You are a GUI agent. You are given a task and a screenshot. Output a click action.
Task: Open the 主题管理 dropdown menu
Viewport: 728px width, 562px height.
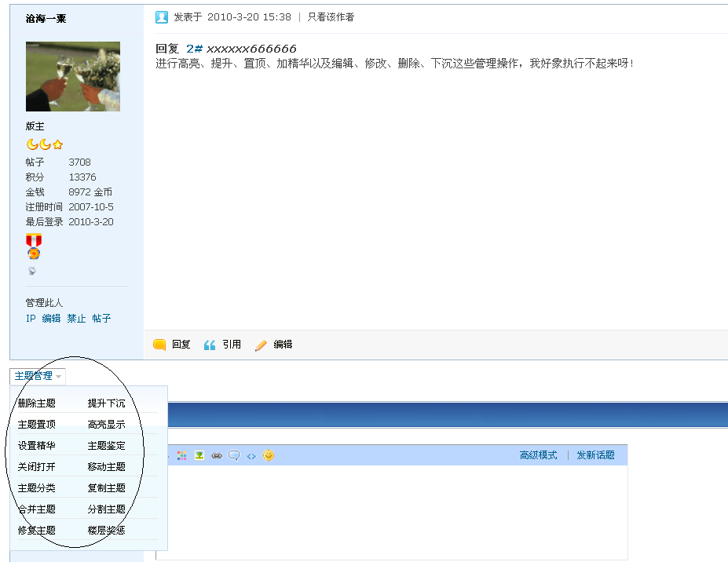tap(35, 376)
